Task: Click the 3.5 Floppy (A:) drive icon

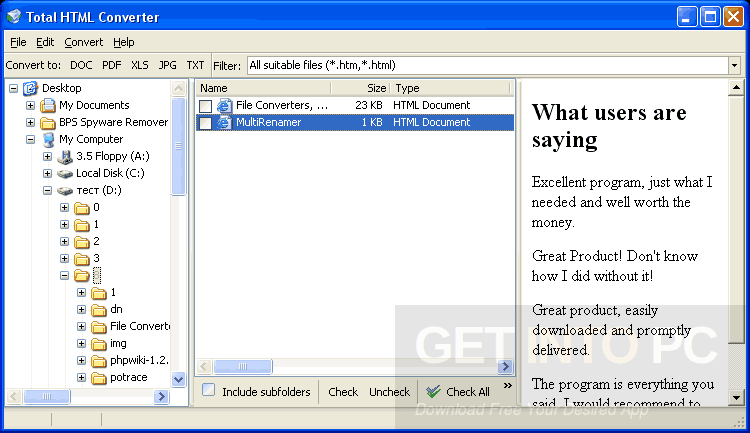Action: [65, 156]
